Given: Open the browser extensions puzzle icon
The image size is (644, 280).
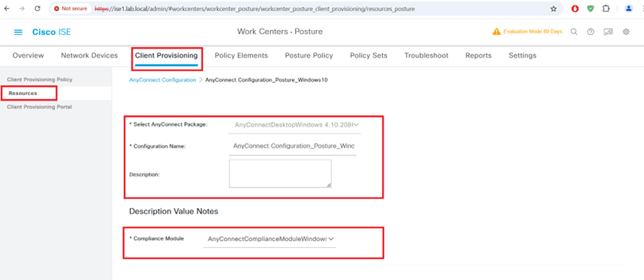Looking at the screenshot, I should click(x=605, y=8).
